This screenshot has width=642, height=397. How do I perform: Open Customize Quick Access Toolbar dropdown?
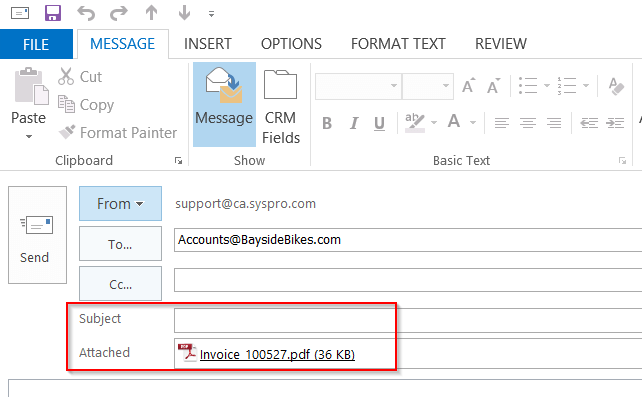click(x=211, y=14)
